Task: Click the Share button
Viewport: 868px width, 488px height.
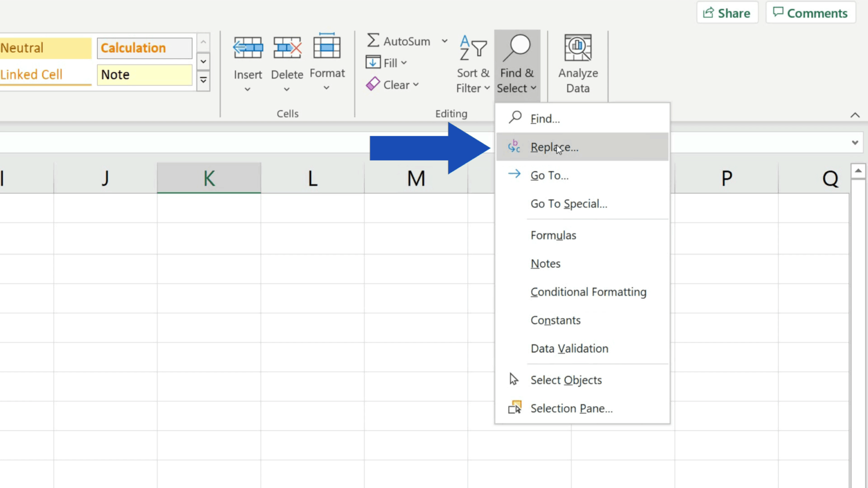Action: tap(727, 12)
